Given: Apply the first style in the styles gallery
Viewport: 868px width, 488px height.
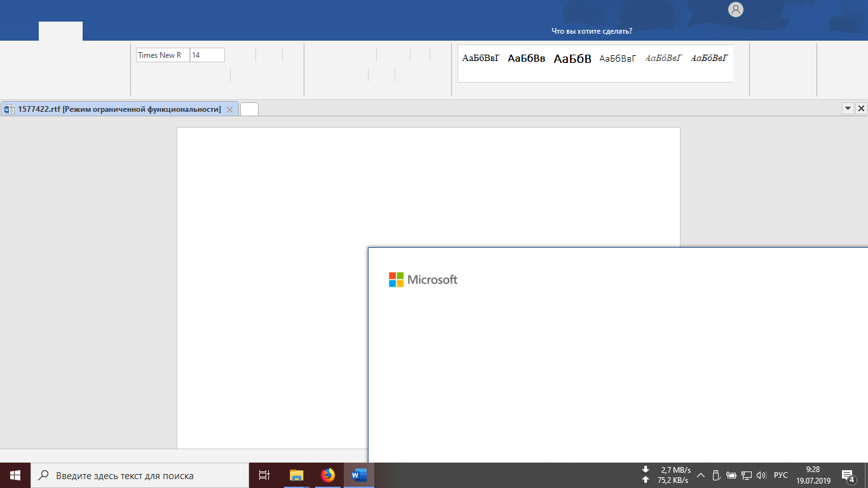Looking at the screenshot, I should tap(481, 58).
